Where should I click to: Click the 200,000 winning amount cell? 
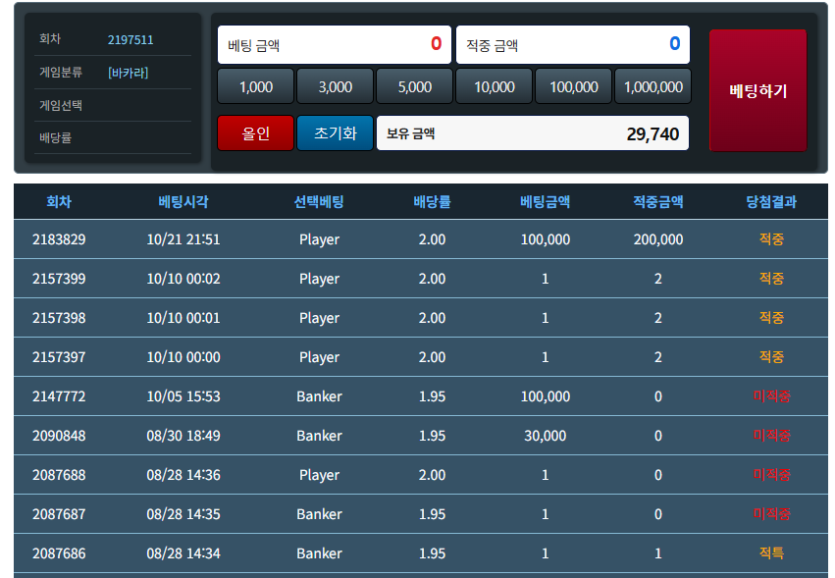658,240
